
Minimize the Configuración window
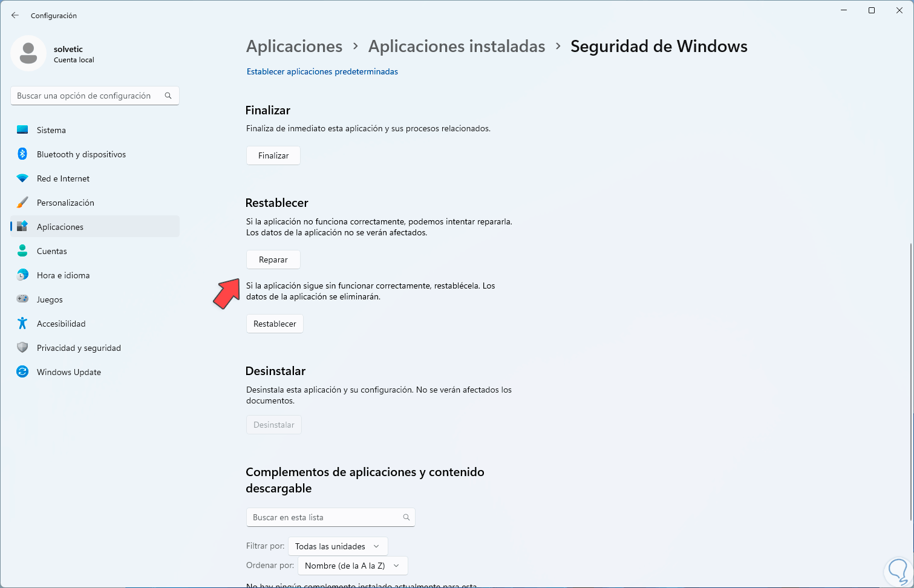click(844, 10)
